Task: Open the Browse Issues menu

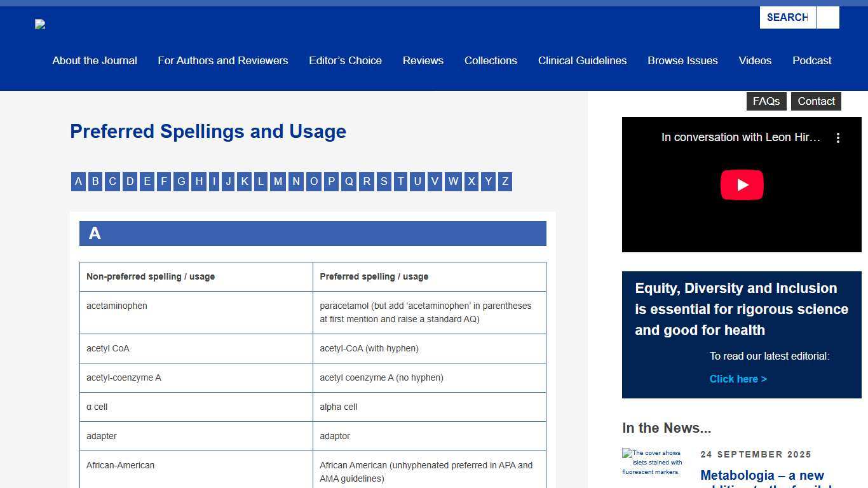Action: pyautogui.click(x=682, y=61)
